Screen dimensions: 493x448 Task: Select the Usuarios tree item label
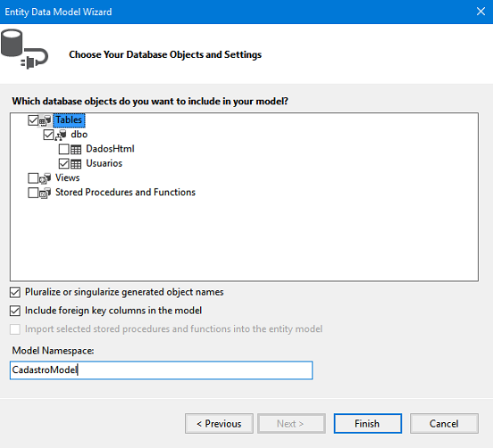point(104,163)
